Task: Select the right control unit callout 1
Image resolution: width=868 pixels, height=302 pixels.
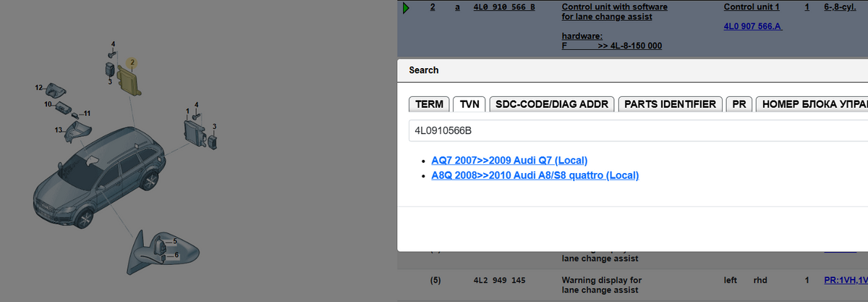Action: tap(188, 112)
